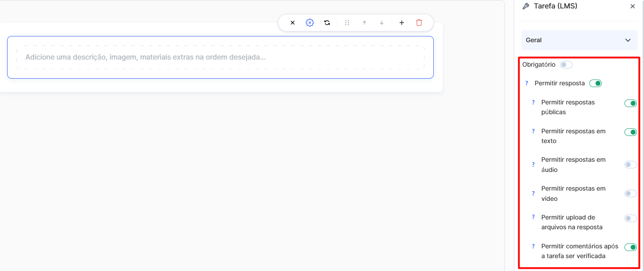This screenshot has width=644, height=271.
Task: Close the Tarefa (LMS) panel
Action: tap(632, 6)
